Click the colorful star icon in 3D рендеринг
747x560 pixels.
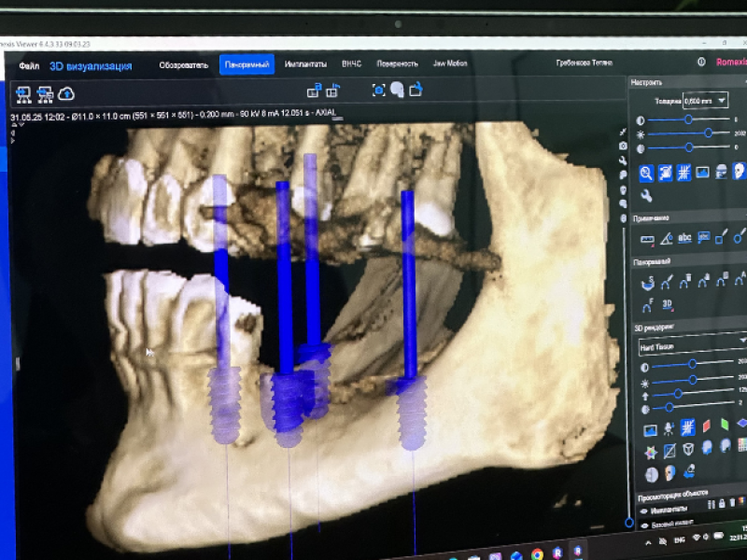[x=651, y=453]
